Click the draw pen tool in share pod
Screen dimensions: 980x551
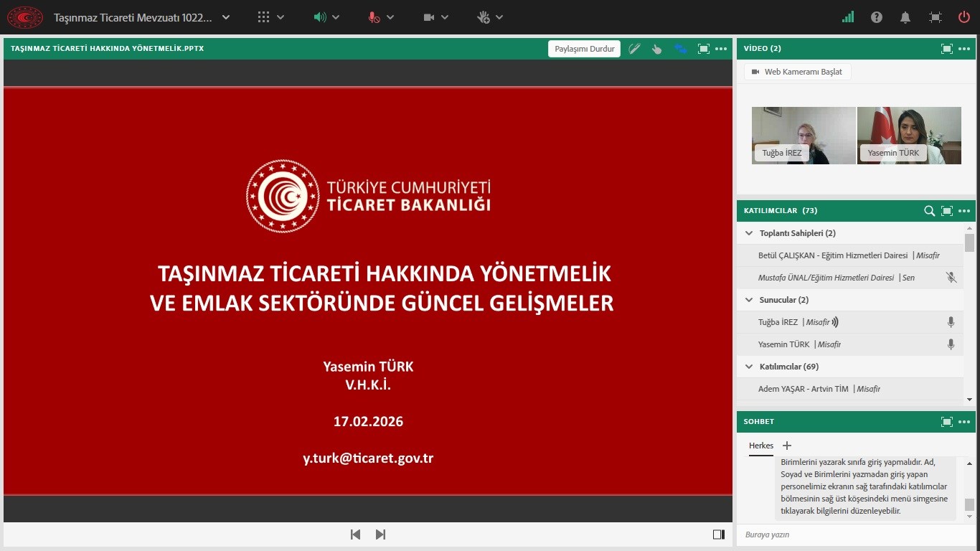(634, 49)
